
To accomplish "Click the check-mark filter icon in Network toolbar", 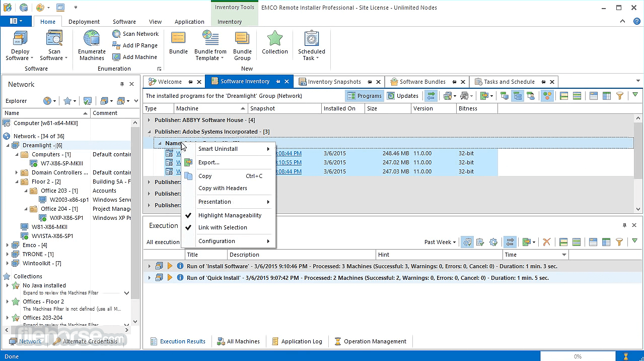I will tap(87, 101).
